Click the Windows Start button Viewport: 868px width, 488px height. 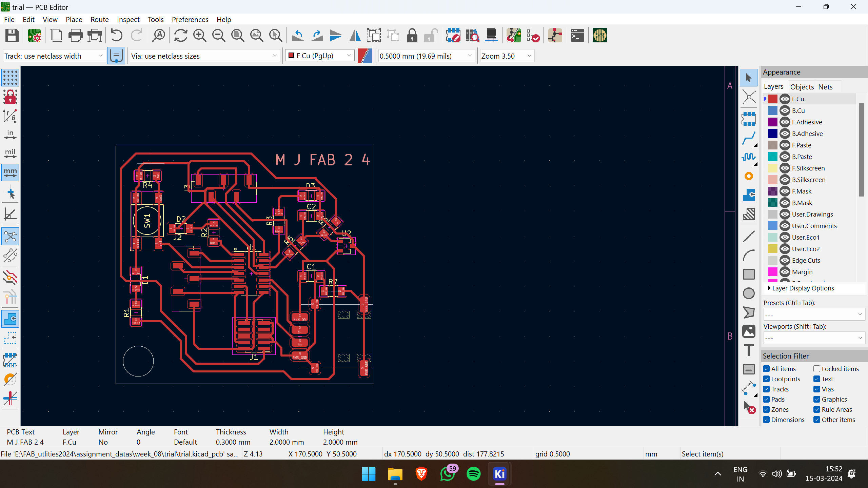point(369,474)
